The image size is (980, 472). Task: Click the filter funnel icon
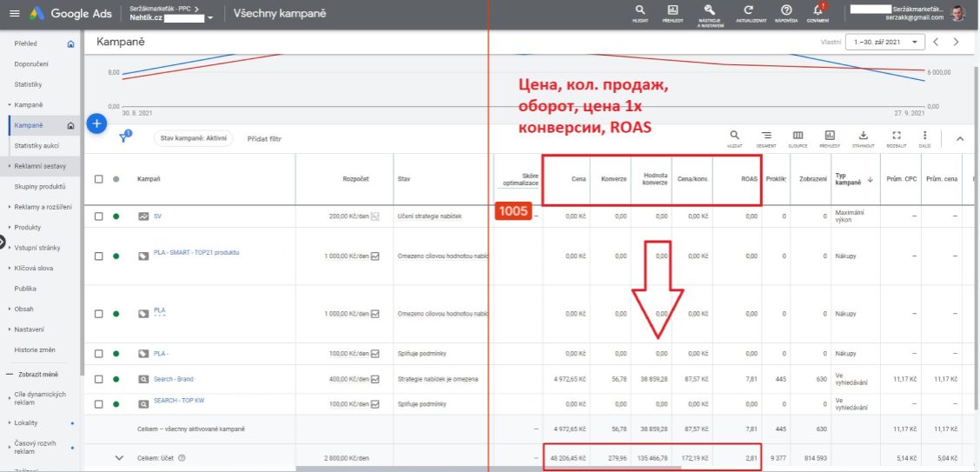click(123, 138)
